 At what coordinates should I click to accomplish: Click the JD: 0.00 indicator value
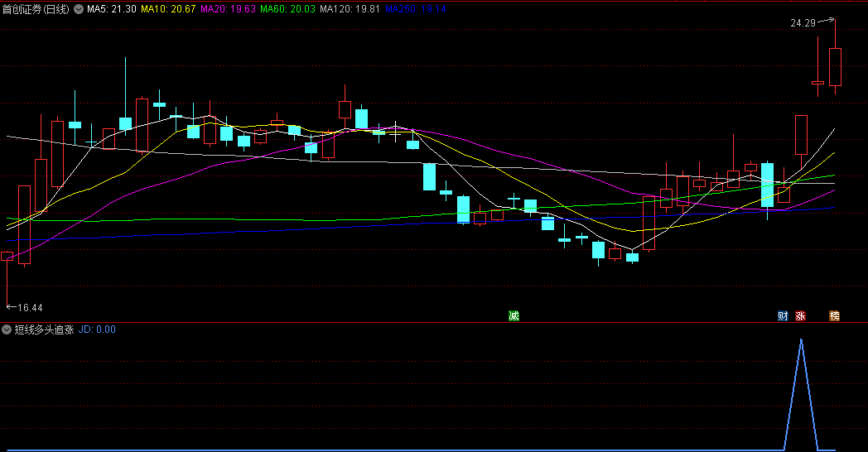97,329
